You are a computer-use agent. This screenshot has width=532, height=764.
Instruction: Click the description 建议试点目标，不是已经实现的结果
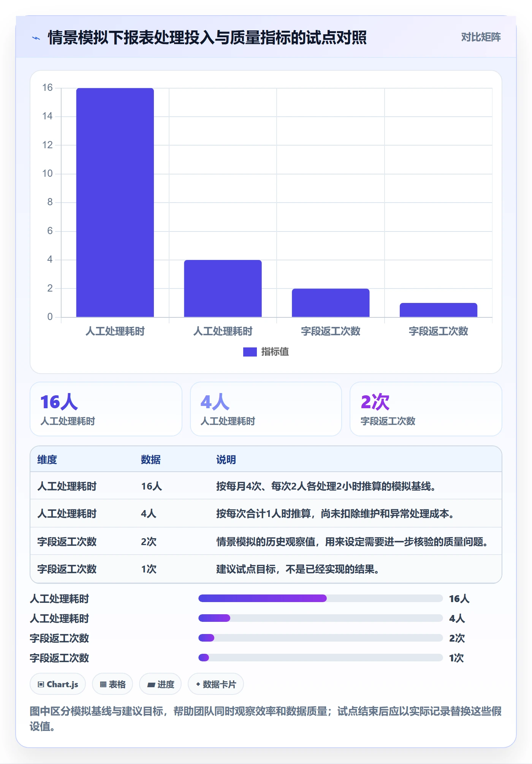tap(298, 569)
